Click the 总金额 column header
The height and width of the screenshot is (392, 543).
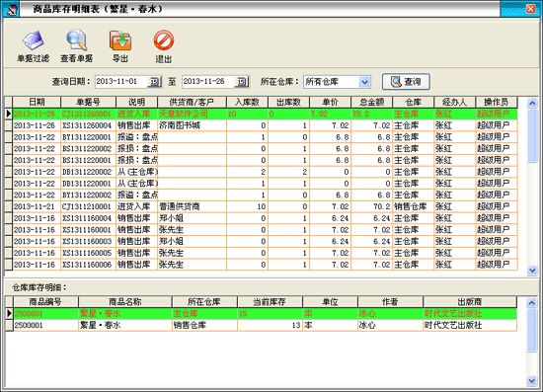pos(371,102)
